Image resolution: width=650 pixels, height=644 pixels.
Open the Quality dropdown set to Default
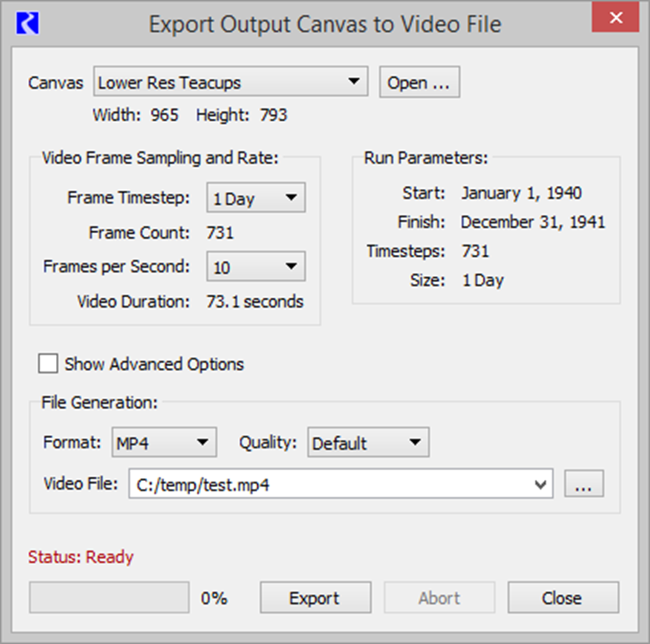pyautogui.click(x=368, y=443)
